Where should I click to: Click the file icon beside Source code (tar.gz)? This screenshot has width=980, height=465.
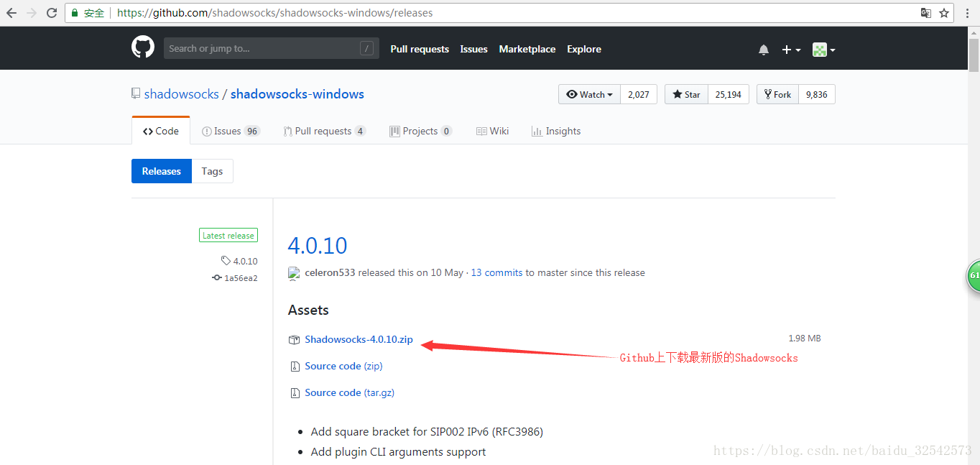pos(295,393)
